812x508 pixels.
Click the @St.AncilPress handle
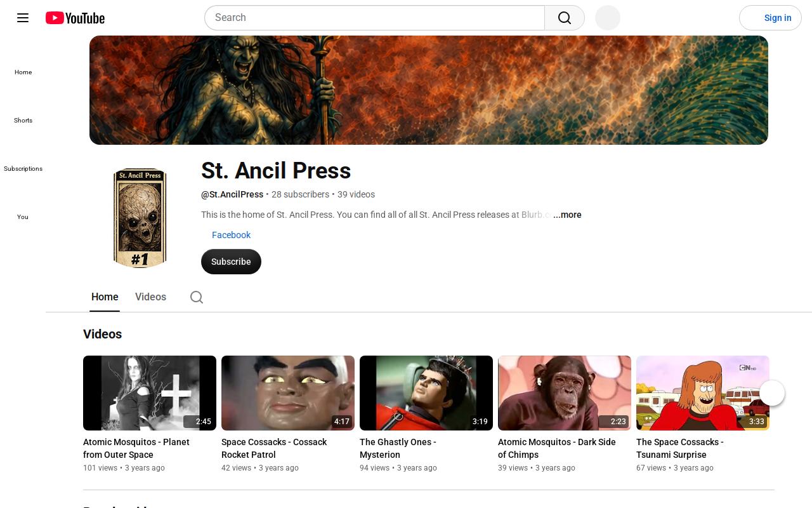[232, 194]
